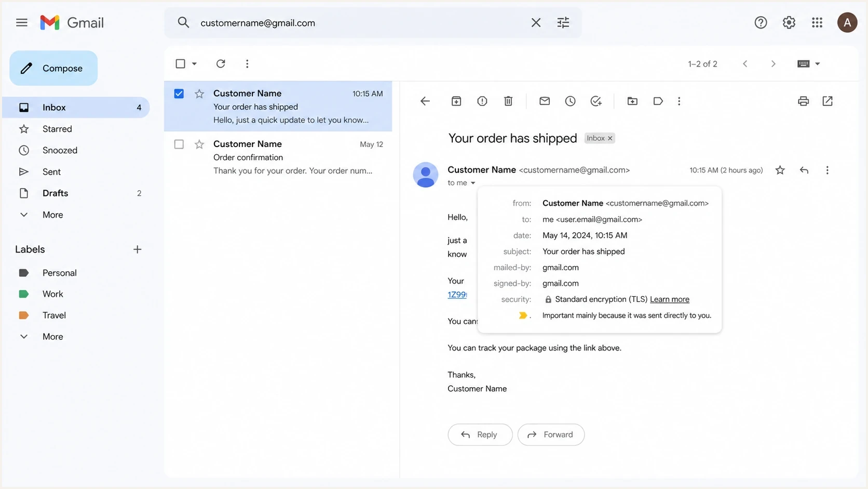Go to the older page arrow
The height and width of the screenshot is (489, 868).
(x=773, y=63)
